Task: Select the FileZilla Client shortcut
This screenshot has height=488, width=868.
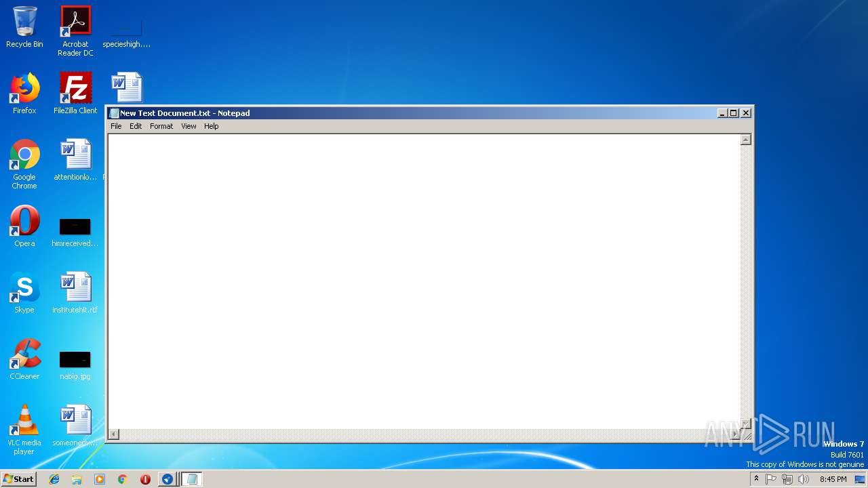Action: (75, 94)
